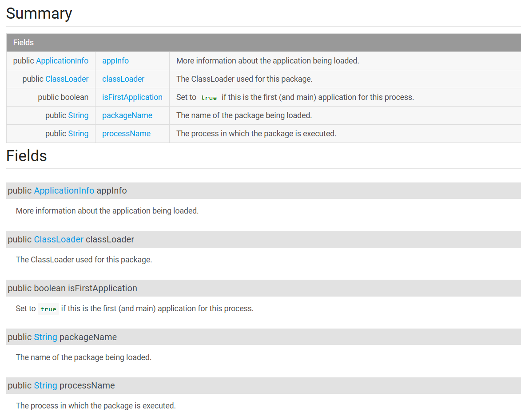Screen dimensions: 521x420
Task: Jump to processName field link
Action: pos(126,134)
